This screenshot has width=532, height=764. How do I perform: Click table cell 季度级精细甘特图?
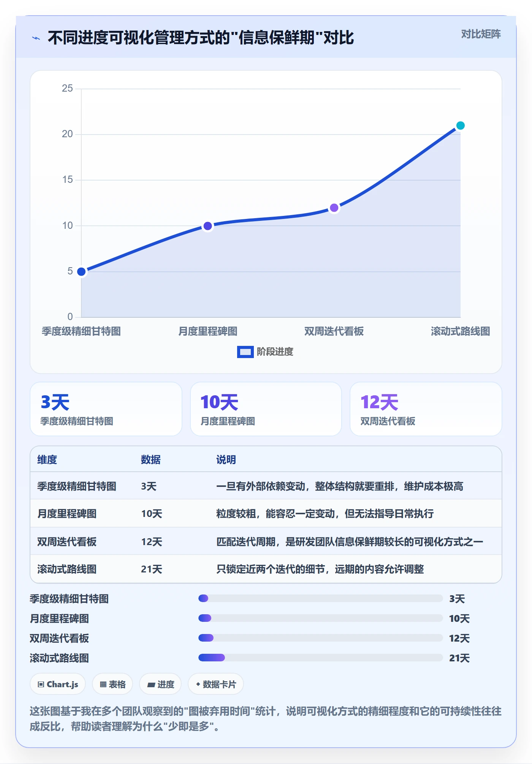pos(77,486)
